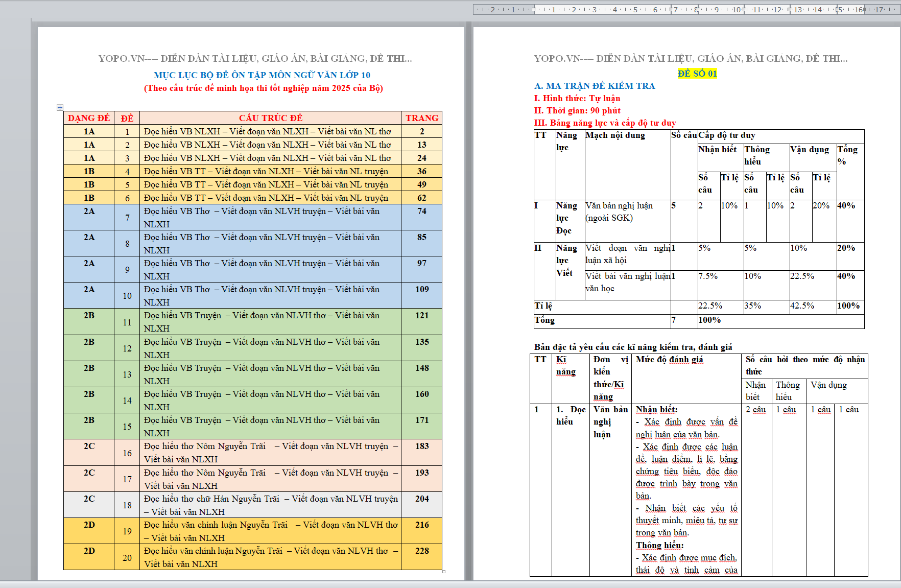Click the đề number cell 14
This screenshot has width=901, height=588.
click(127, 401)
